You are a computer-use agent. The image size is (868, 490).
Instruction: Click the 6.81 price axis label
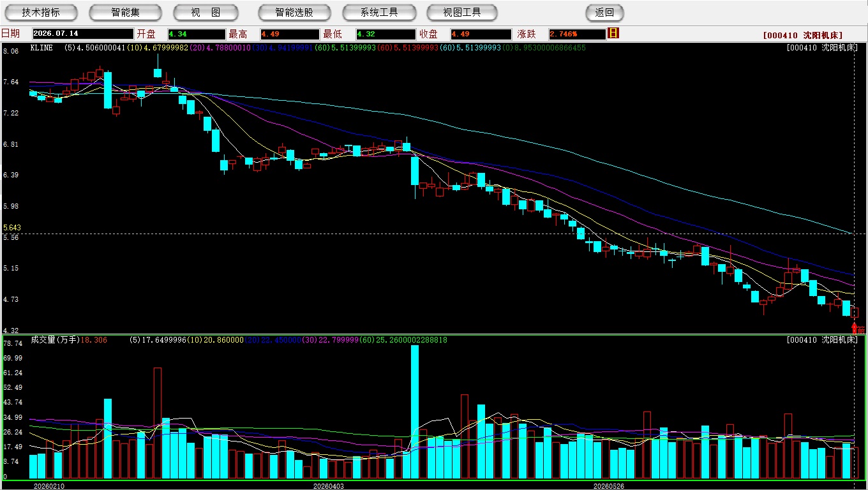tap(10, 144)
